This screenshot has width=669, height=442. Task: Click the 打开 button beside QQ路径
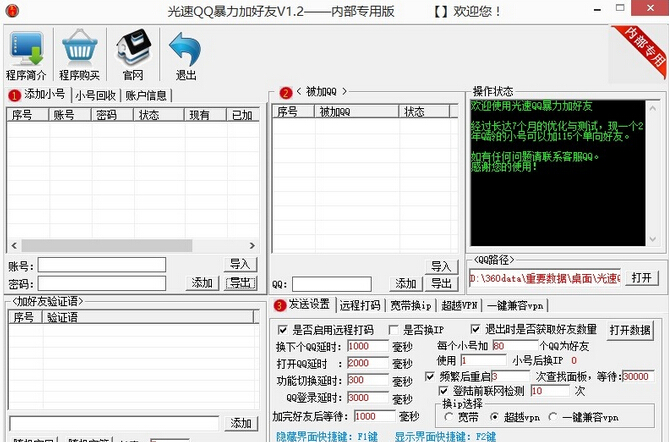tap(642, 278)
